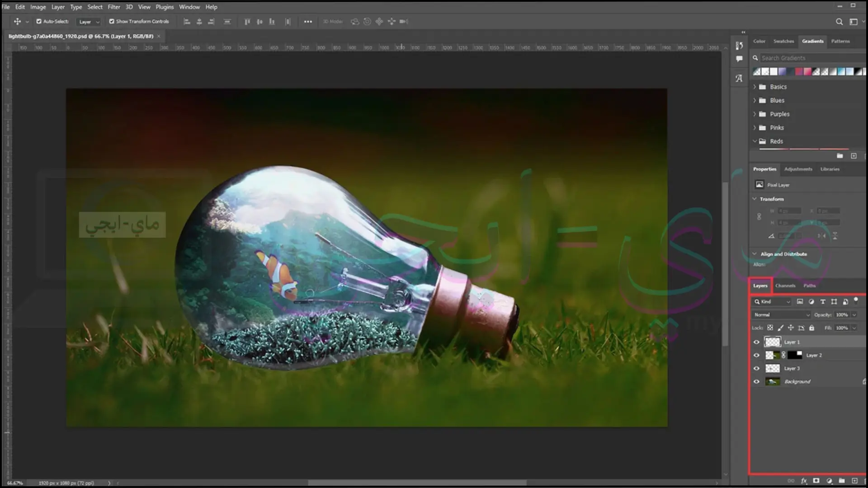Open the Auto-Select Layer dropdown
The image size is (868, 488).
[89, 22]
